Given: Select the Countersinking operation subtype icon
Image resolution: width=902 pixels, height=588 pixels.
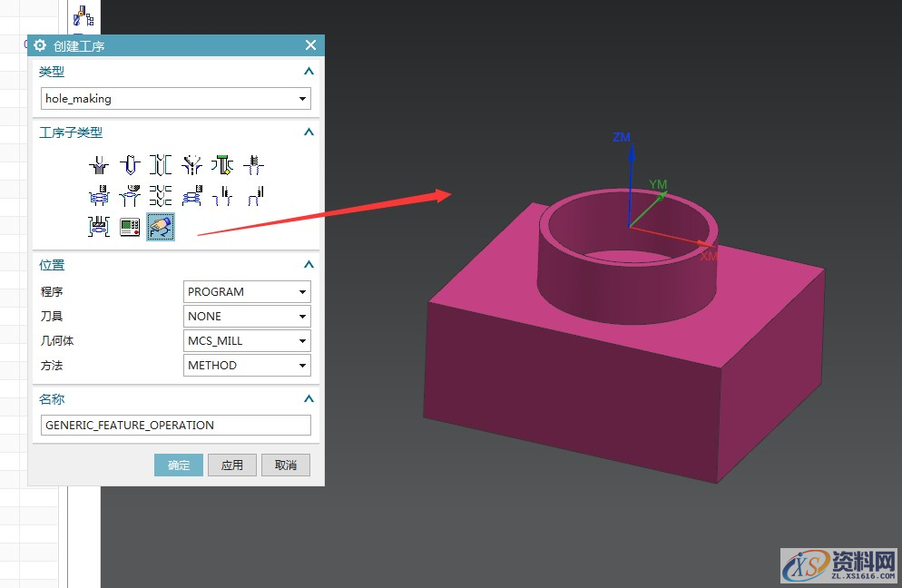Looking at the screenshot, I should (191, 165).
